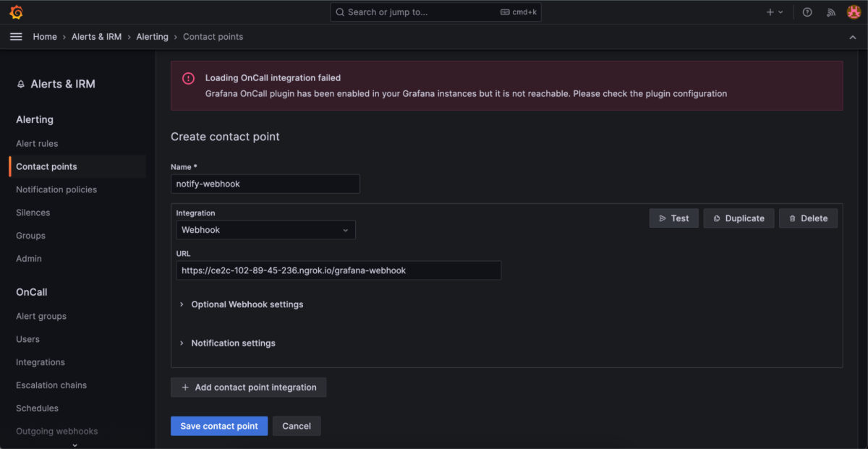868x449 pixels.
Task: Open Escalation chains under OnCall
Action: [x=51, y=385]
